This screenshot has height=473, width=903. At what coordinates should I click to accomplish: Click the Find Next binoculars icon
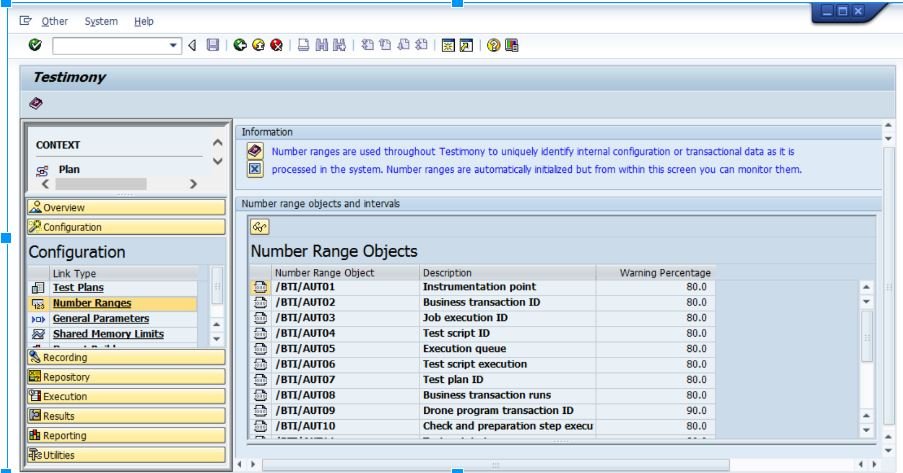(x=339, y=45)
